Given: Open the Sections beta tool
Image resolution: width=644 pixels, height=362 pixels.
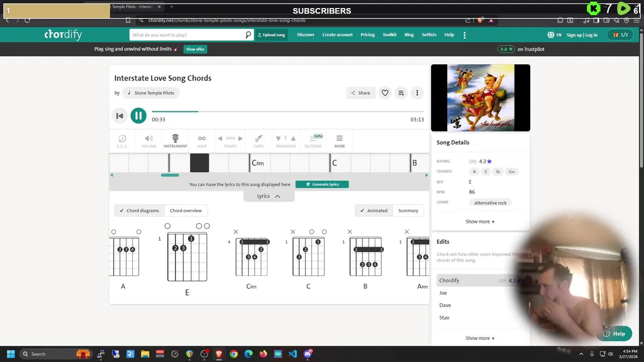Looking at the screenshot, I should (313, 141).
